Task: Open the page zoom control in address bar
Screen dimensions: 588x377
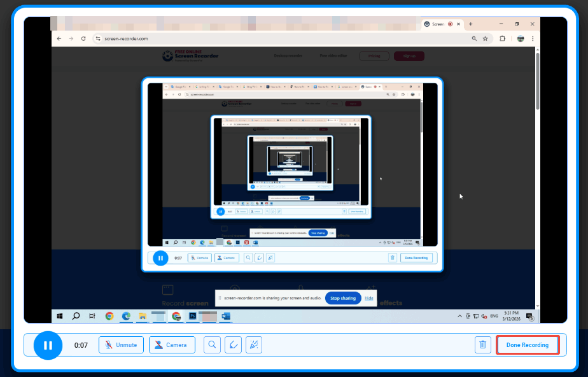Action: pyautogui.click(x=473, y=38)
